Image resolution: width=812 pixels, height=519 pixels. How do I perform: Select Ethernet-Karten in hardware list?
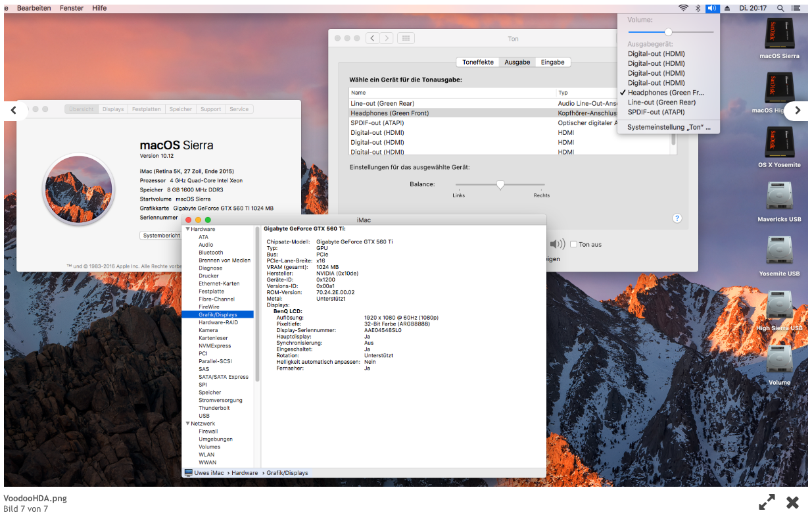click(219, 284)
